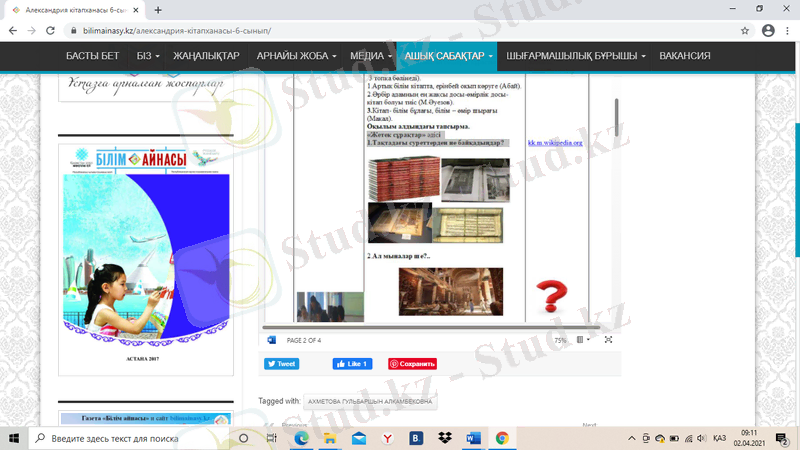Click the Tweet button
The image size is (800, 450).
pos(282,364)
